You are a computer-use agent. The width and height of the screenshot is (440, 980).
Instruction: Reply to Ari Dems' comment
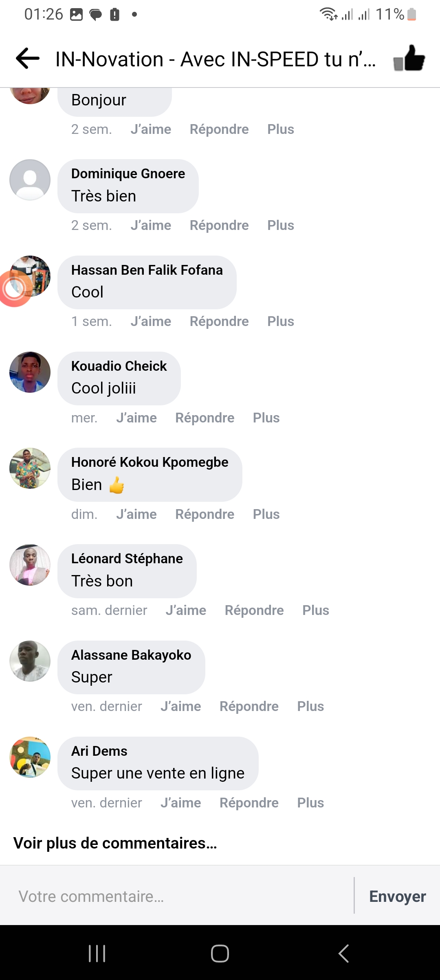[249, 803]
